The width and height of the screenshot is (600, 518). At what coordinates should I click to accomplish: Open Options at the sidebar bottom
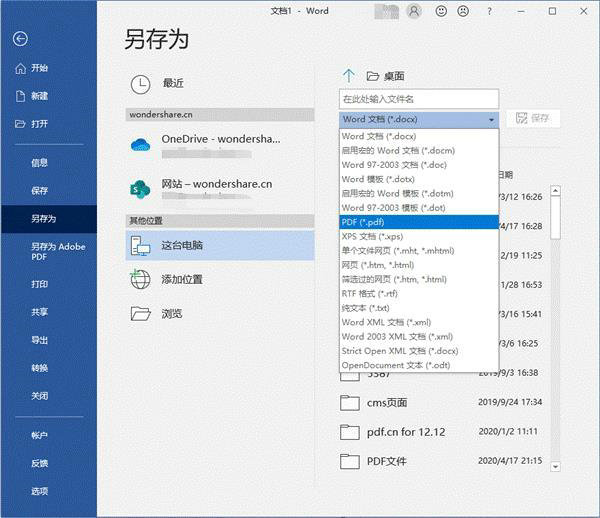[40, 491]
